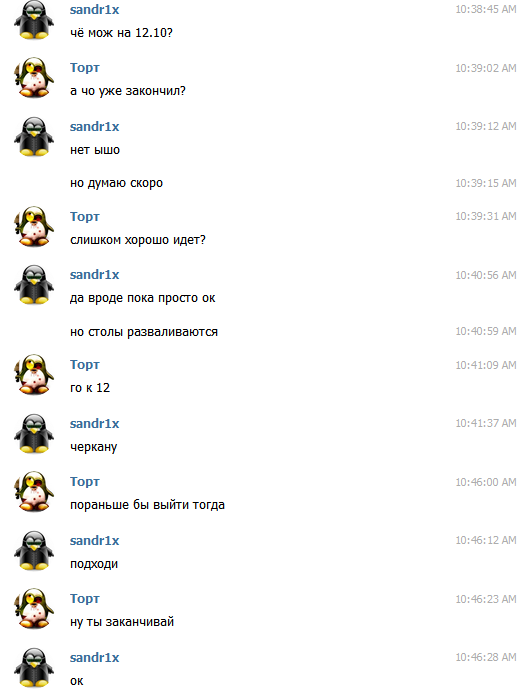Select the message "но думаю скоро"
531x695 pixels.
[116, 183]
